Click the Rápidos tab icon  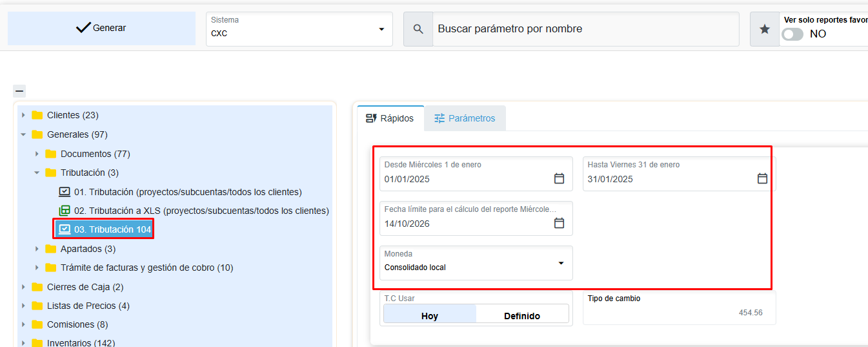click(371, 118)
